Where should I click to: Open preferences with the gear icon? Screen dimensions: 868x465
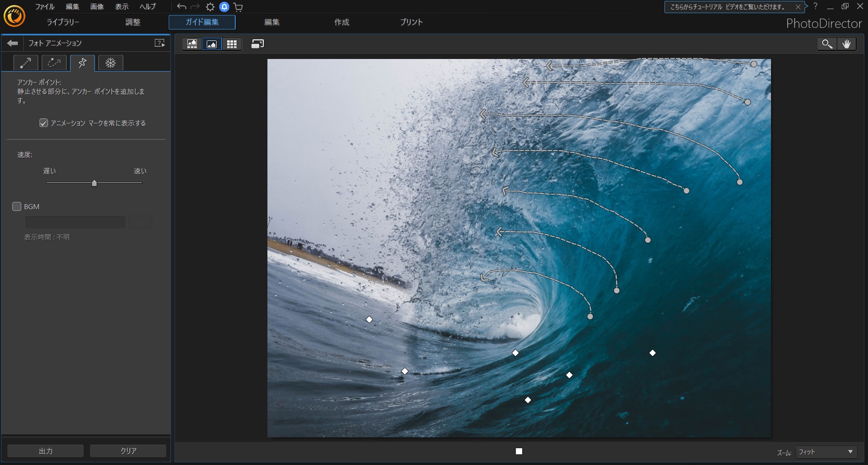point(210,7)
